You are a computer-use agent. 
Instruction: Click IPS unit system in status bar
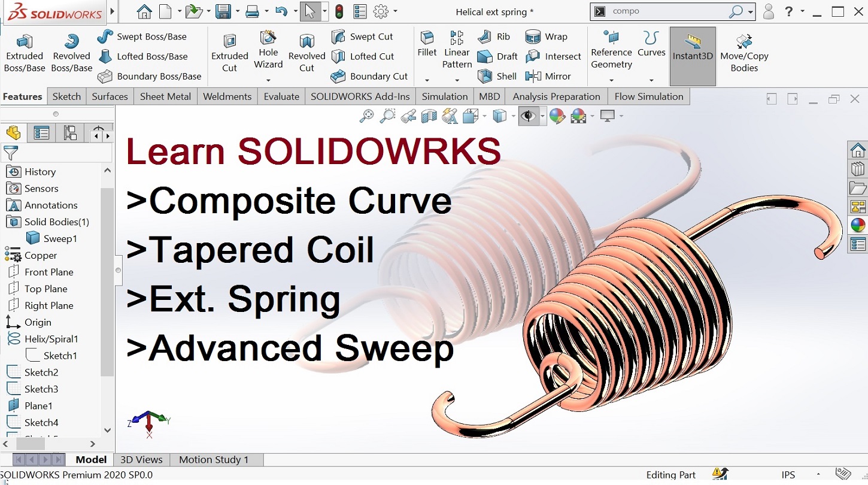788,475
